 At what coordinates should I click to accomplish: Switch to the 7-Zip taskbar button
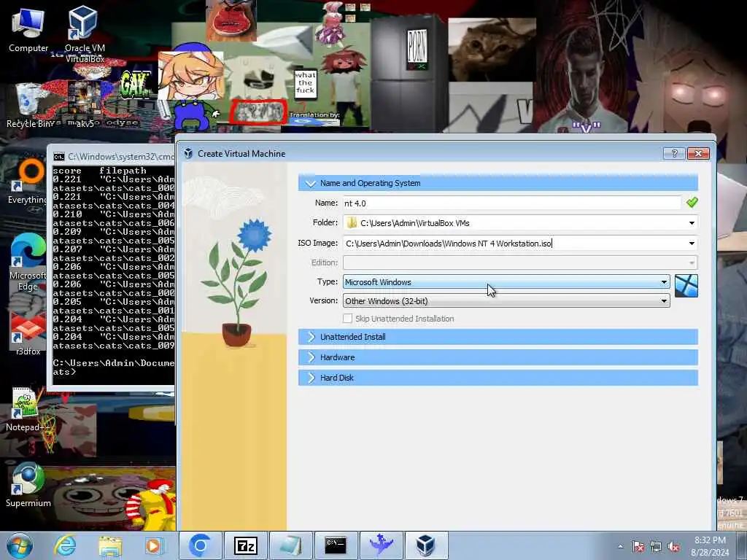pos(246,545)
